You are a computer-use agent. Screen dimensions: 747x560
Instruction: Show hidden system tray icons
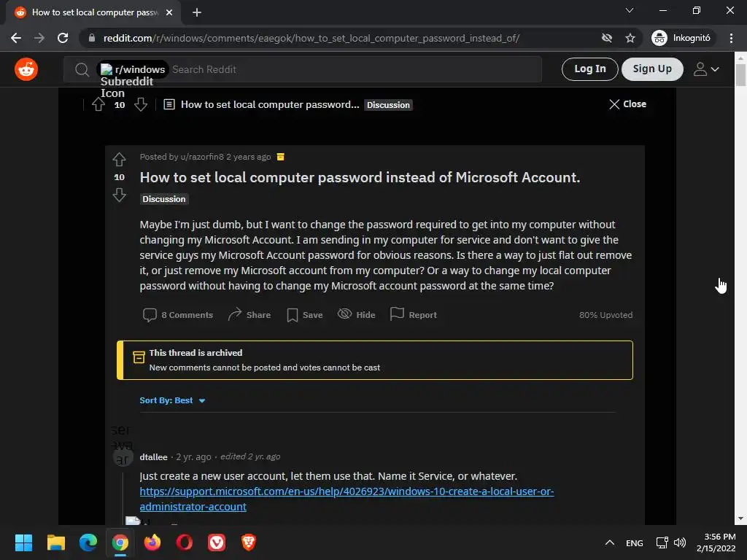pyautogui.click(x=610, y=542)
